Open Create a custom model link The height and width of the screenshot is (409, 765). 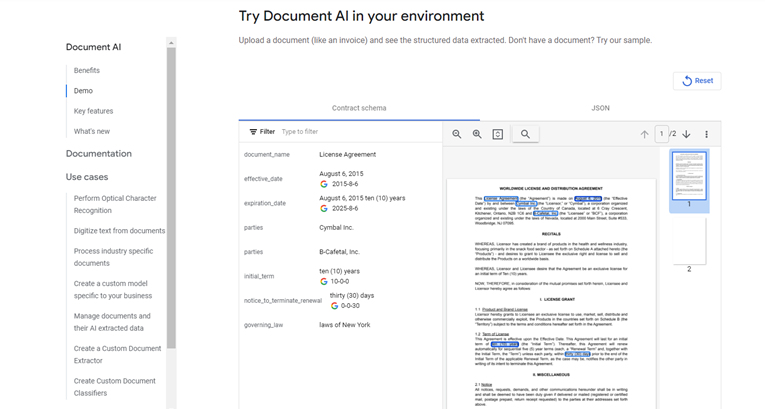point(113,289)
